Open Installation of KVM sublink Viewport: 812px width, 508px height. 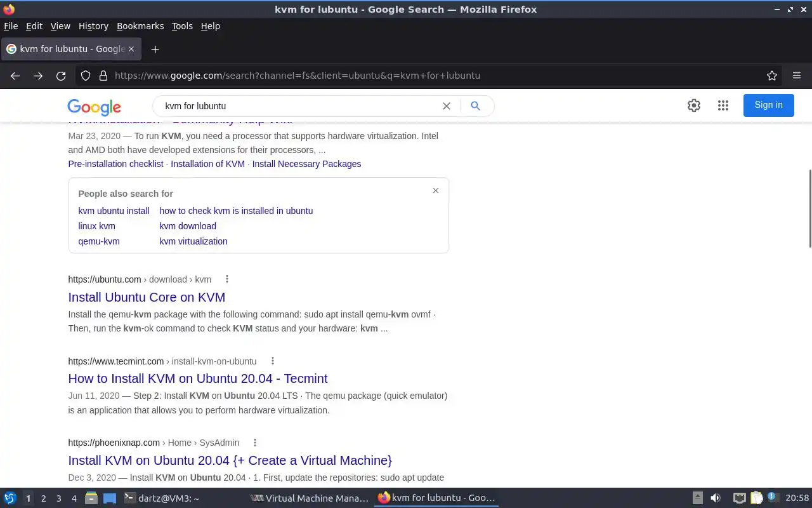tap(207, 164)
